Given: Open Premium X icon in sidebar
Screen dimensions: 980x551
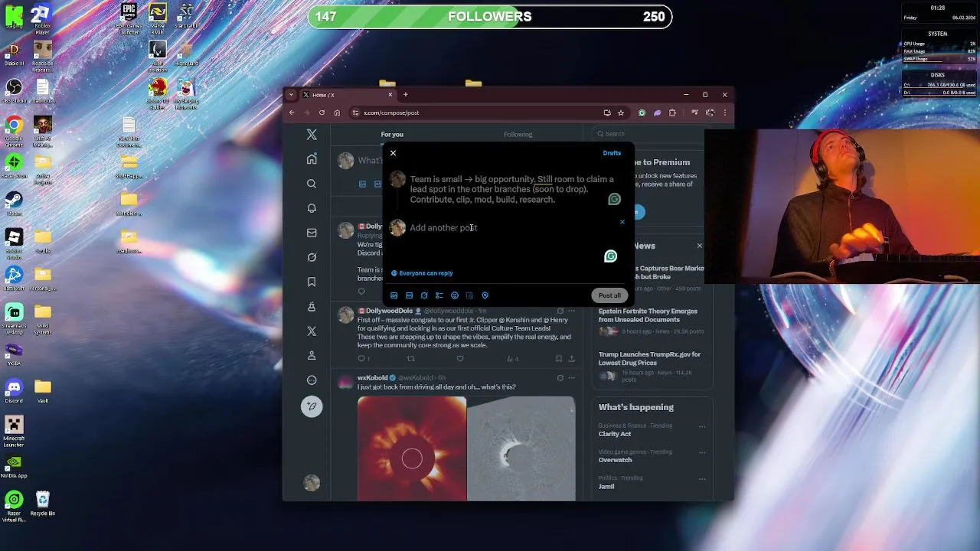Looking at the screenshot, I should pyautogui.click(x=312, y=331).
